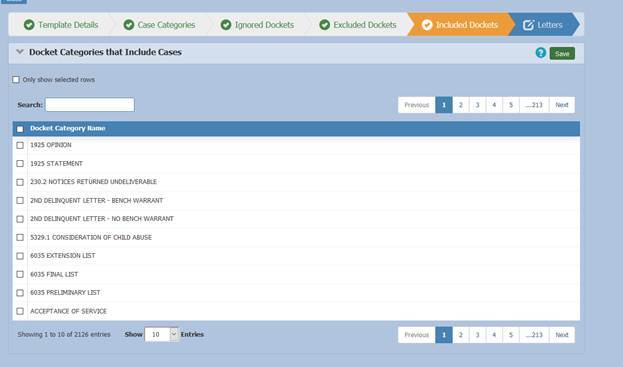623x367 pixels.
Task: Click Previous in the top pagination
Action: click(416, 105)
